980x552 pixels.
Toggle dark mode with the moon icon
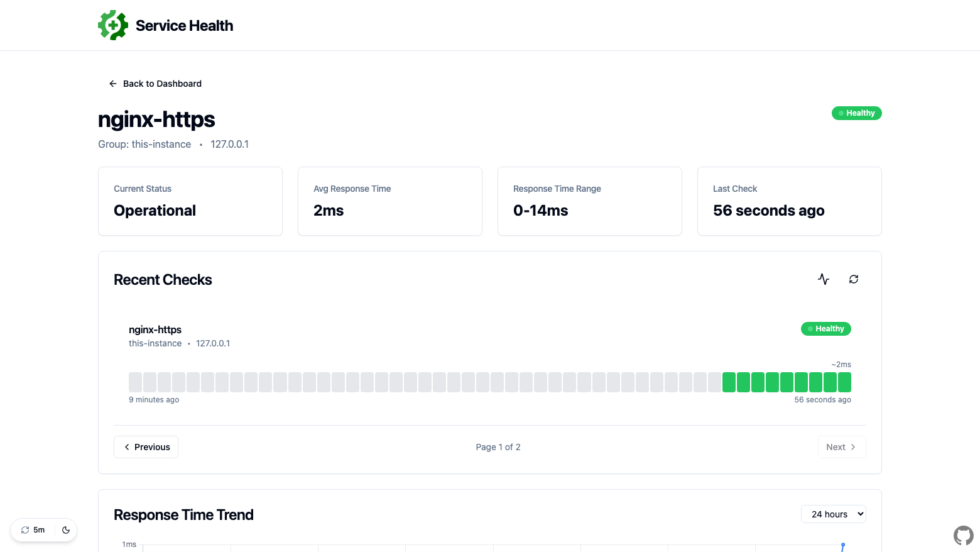point(66,530)
